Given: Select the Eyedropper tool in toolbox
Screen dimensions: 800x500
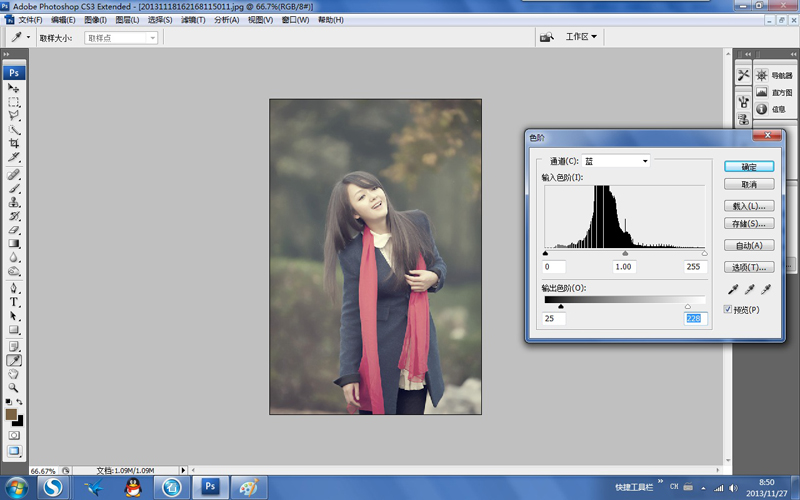Looking at the screenshot, I should (13, 360).
